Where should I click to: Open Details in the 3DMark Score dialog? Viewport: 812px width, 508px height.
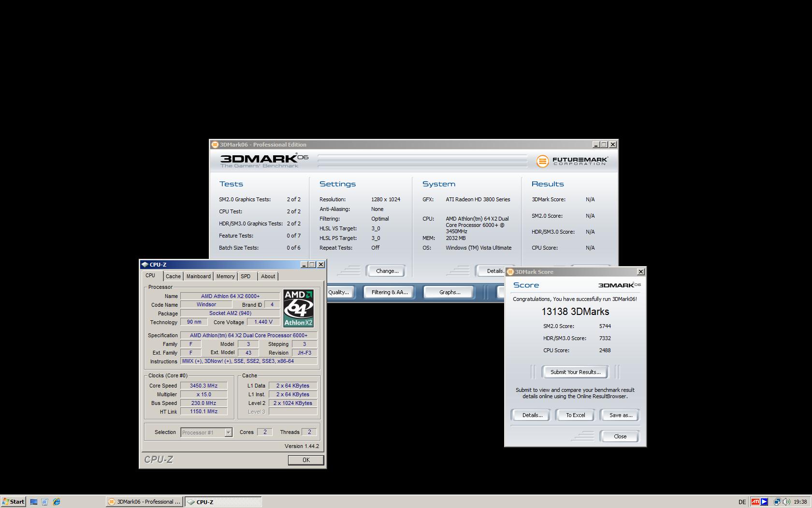532,415
